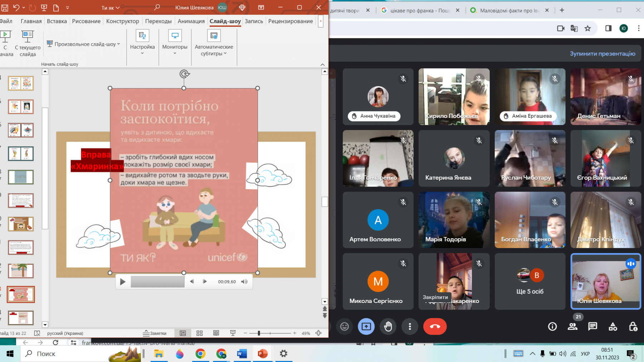Screen dimensions: 644x362
Task: Switch to the Вставка ribbon tab
Action: [x=57, y=21]
